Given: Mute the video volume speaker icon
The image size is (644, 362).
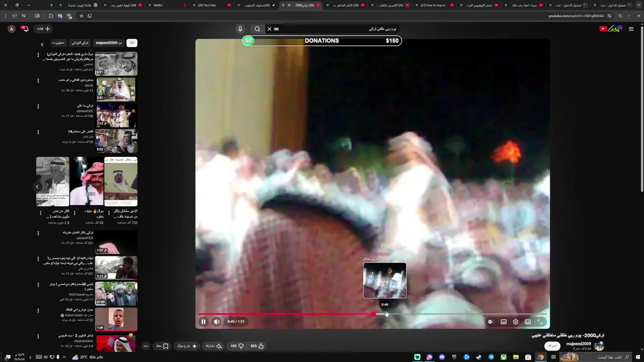Looking at the screenshot, I should click(217, 322).
